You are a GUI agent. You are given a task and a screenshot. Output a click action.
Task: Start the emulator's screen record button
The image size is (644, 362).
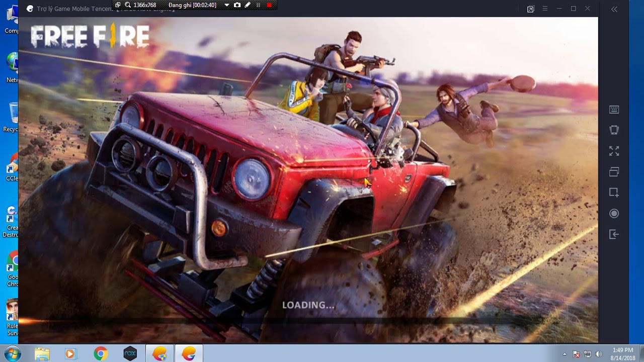point(614,214)
